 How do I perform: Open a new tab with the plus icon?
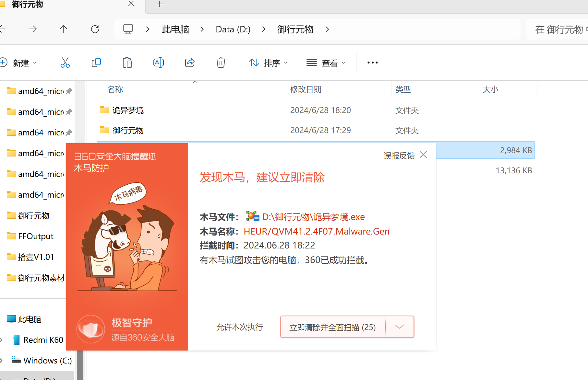(160, 4)
